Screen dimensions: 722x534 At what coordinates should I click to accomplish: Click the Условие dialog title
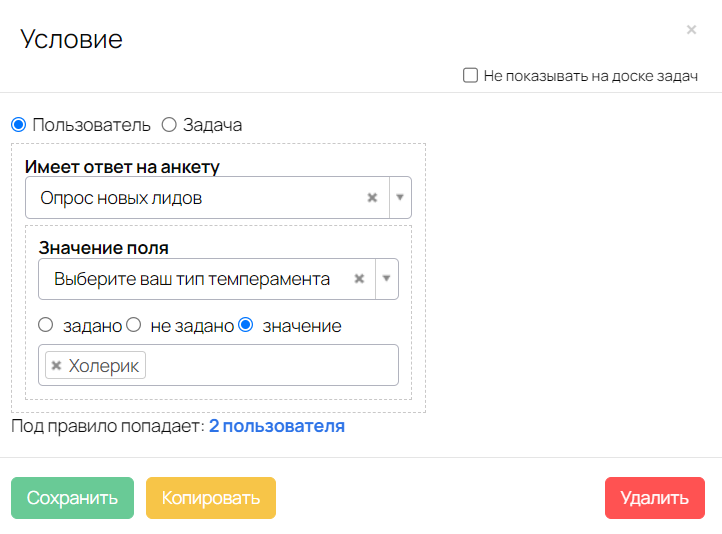click(x=71, y=39)
